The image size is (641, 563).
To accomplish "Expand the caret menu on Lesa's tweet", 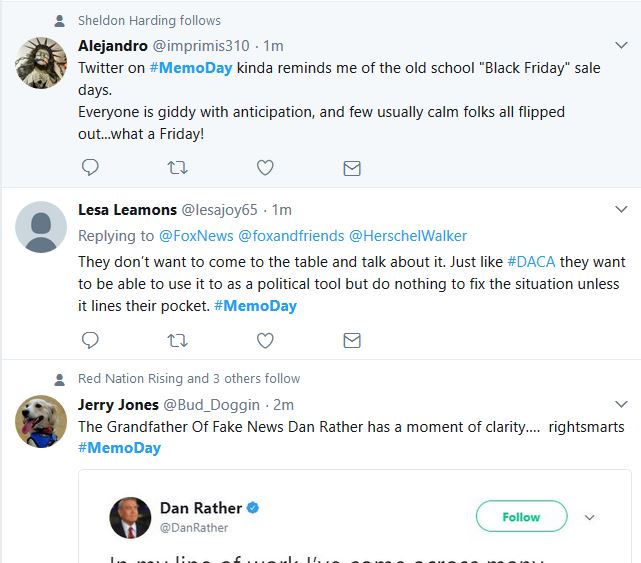I will click(620, 210).
